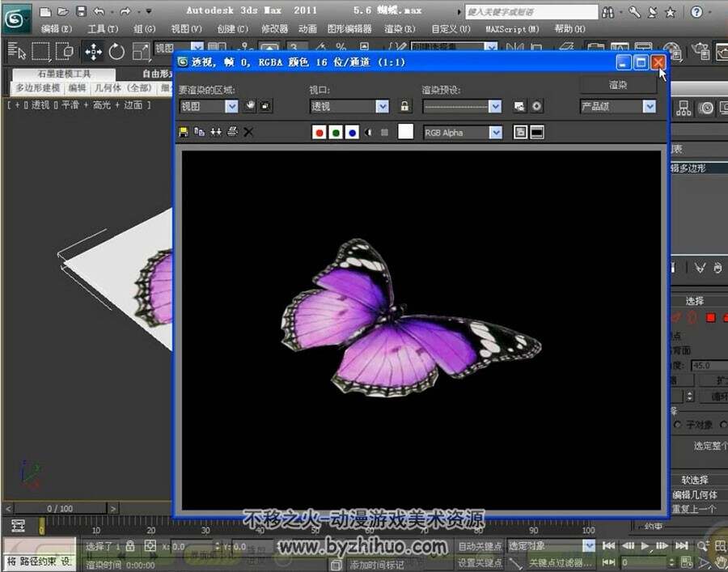Viewport: 728px width, 572px height.
Task: Toggle the blue channel display
Action: 352,133
